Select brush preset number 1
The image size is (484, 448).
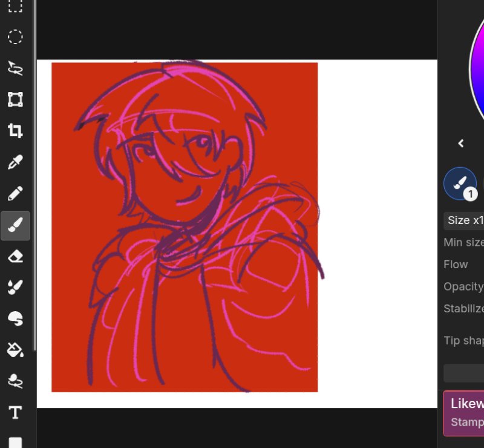coord(460,184)
